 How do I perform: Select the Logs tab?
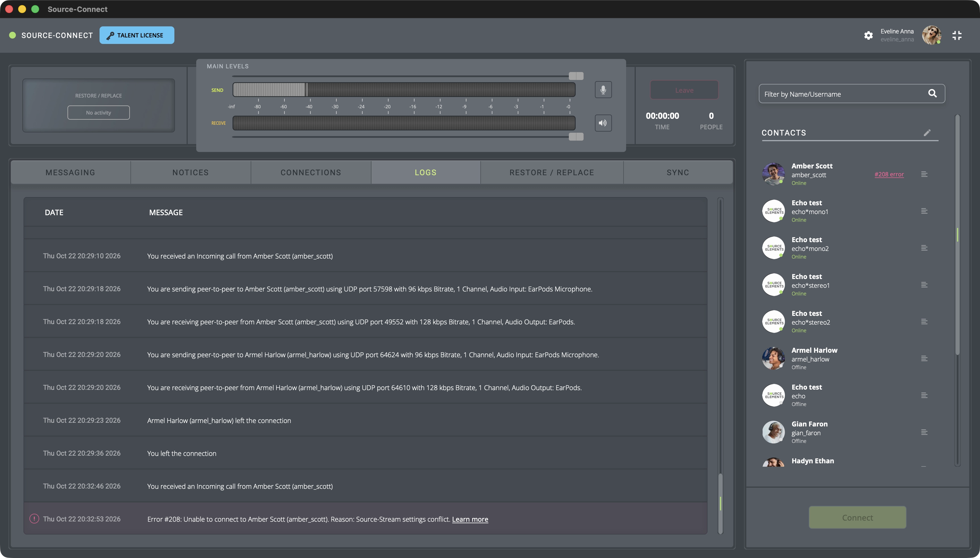(x=425, y=172)
